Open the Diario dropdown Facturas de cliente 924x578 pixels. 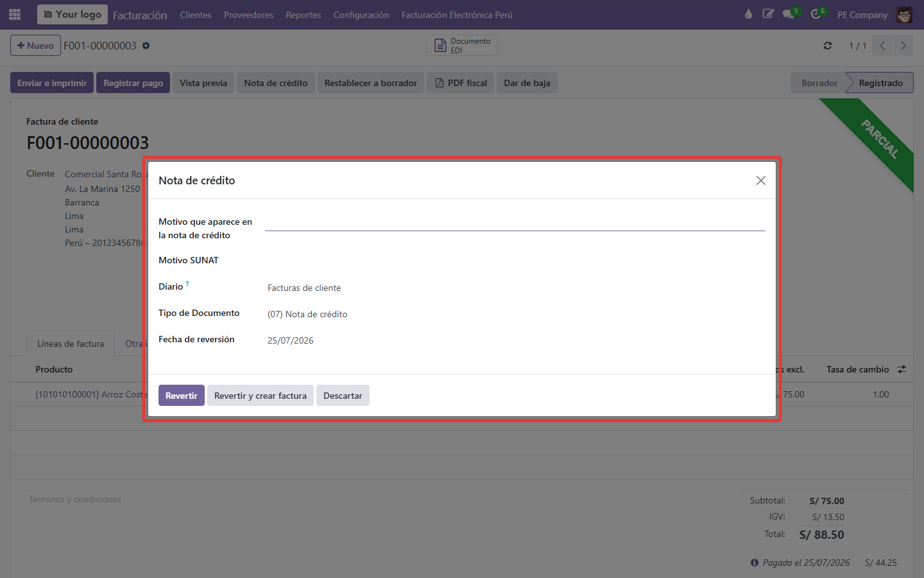pos(515,288)
